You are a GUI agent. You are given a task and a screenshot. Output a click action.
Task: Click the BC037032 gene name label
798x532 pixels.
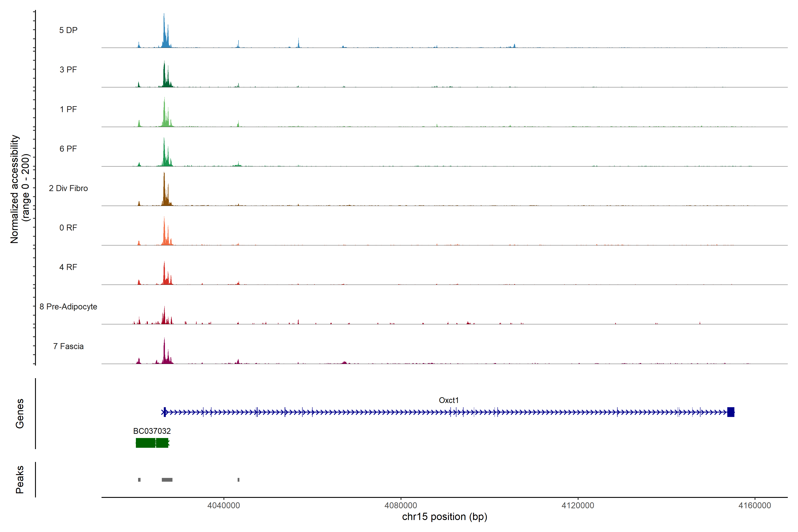point(152,431)
